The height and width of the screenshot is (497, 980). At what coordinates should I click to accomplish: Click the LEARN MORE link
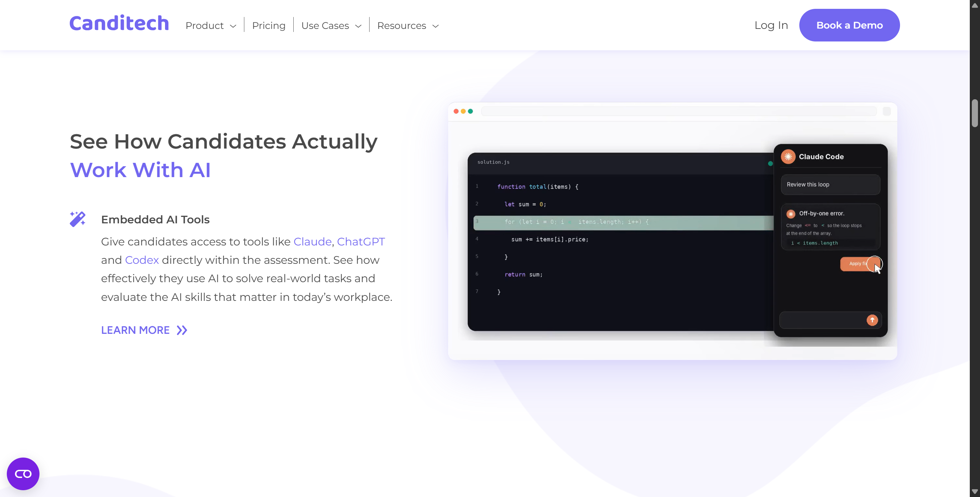(135, 330)
